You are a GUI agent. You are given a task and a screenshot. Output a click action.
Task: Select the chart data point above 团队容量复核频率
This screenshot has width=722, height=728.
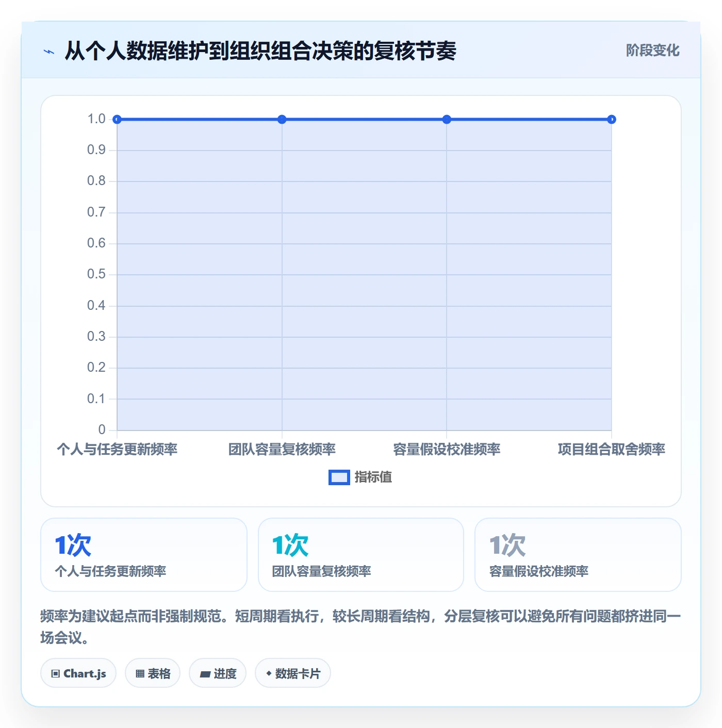pos(282,120)
